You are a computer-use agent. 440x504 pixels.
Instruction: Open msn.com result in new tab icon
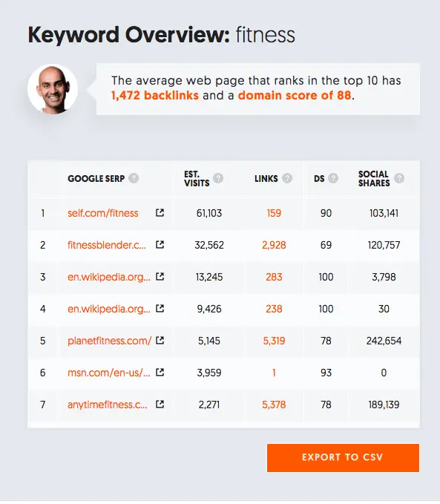[x=160, y=372]
